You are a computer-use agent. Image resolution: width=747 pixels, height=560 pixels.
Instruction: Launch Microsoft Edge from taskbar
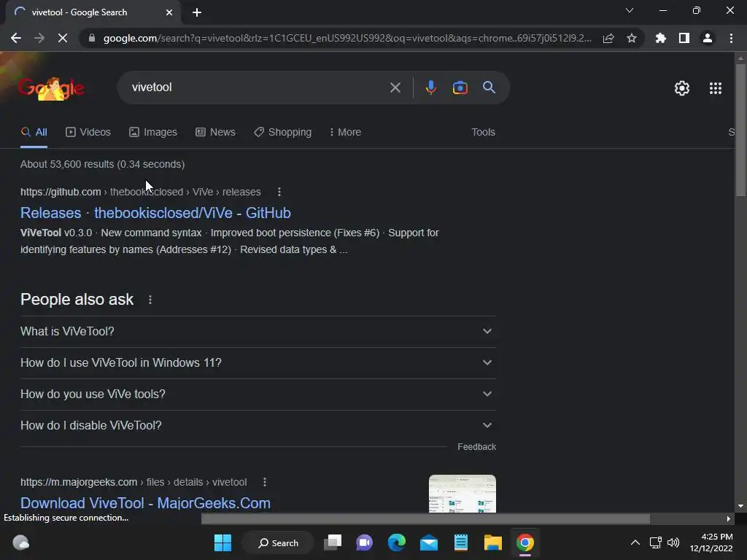click(x=396, y=542)
